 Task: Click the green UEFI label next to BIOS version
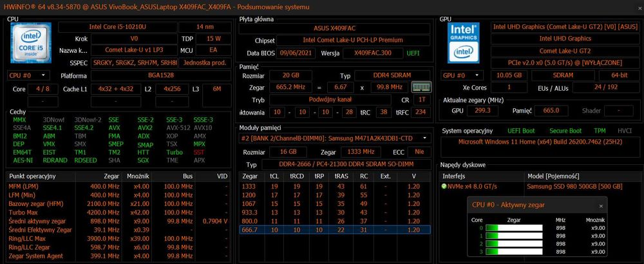point(413,53)
